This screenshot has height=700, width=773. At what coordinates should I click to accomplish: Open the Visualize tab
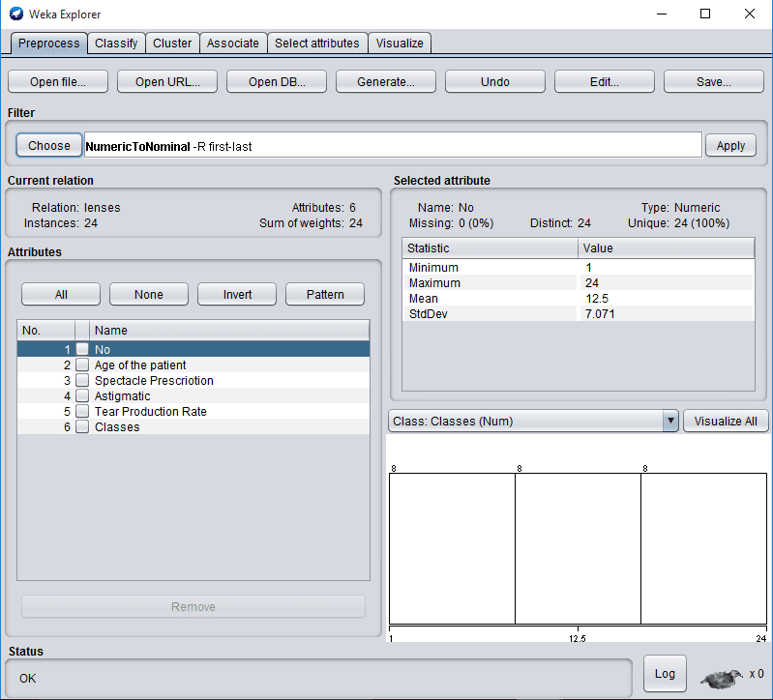(400, 44)
